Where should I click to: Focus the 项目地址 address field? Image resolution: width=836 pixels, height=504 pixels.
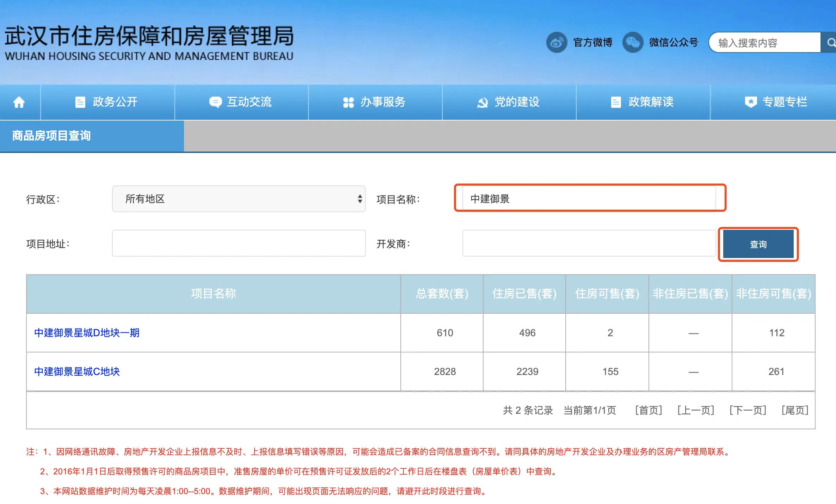click(x=239, y=244)
